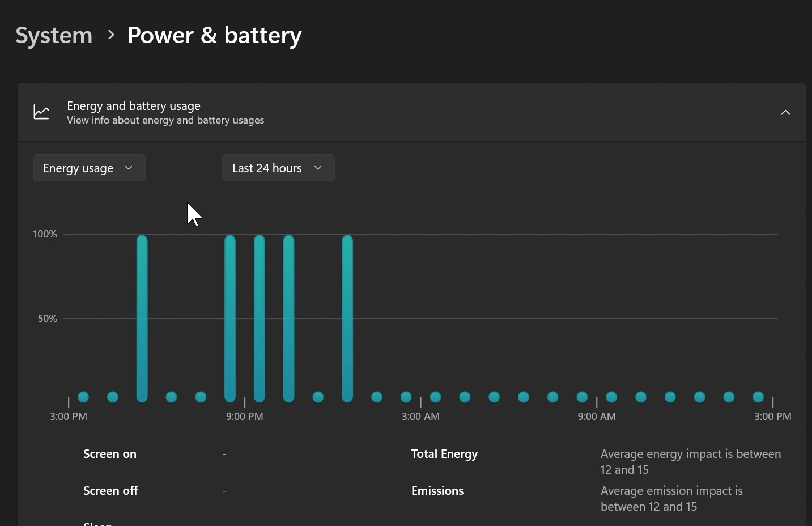812x526 pixels.
Task: Select dot immediately left of 9:00 AM tick
Action: point(582,397)
